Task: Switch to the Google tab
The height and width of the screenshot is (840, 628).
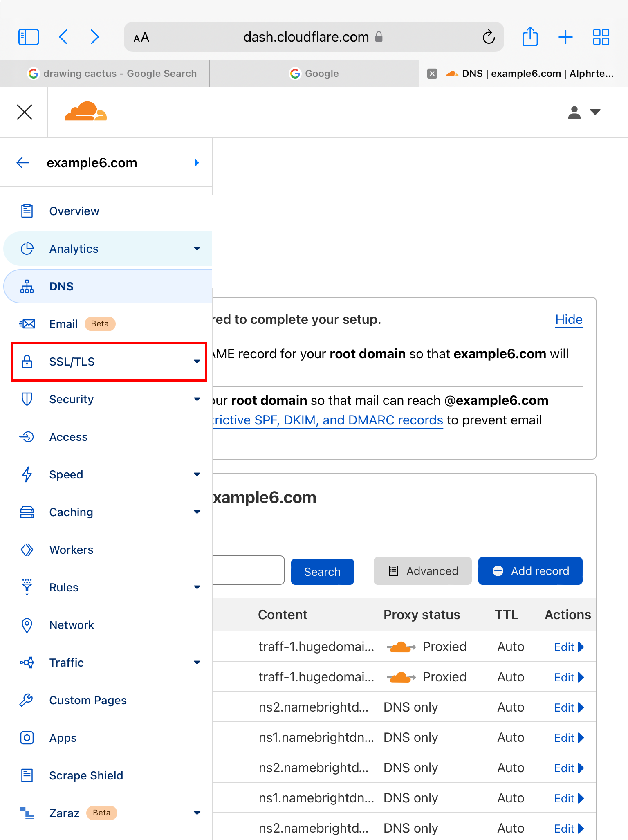Action: [x=314, y=74]
